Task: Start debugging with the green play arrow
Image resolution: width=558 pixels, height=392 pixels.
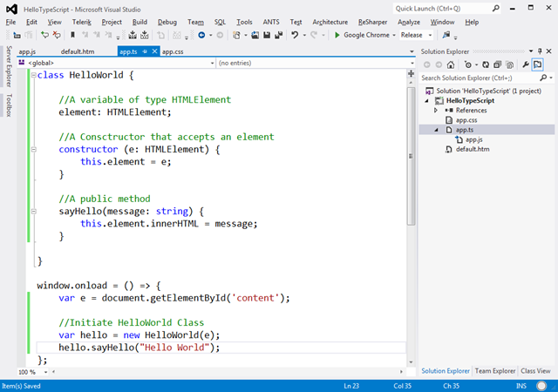Action: [337, 35]
